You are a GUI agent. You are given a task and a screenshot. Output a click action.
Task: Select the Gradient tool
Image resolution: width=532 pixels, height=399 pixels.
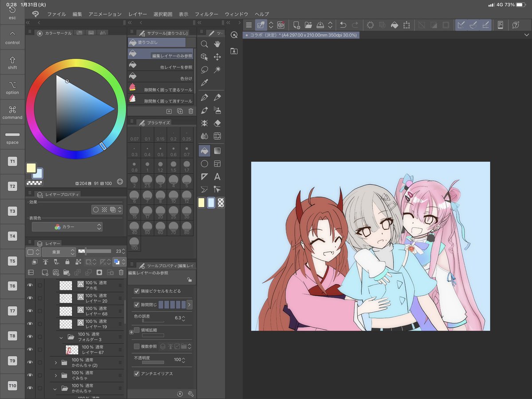pos(217,151)
